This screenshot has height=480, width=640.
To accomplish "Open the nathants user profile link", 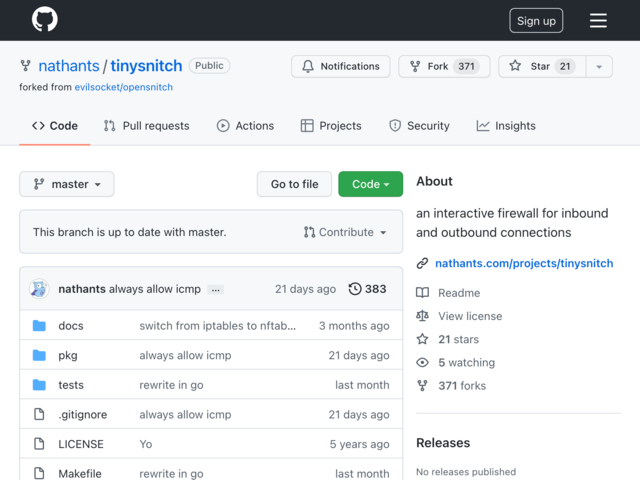I will coord(69,66).
